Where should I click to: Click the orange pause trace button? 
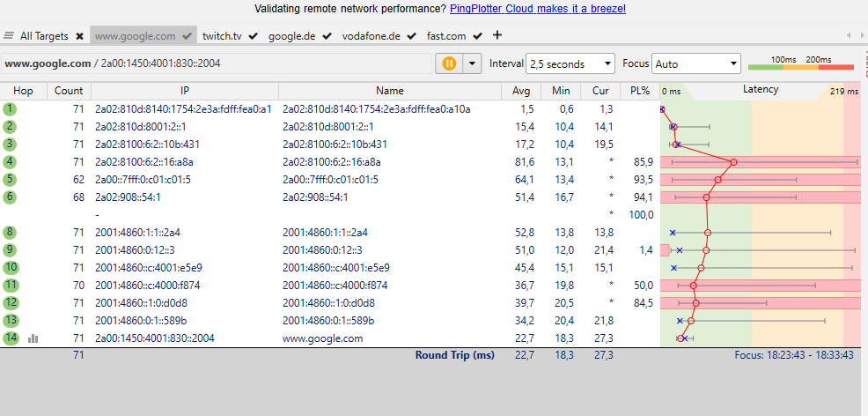[449, 63]
